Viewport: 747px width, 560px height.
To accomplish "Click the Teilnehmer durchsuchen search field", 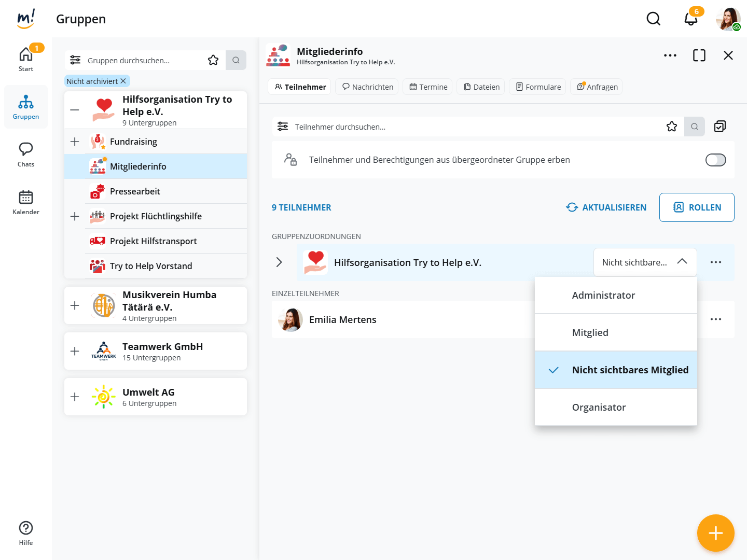I will pyautogui.click(x=467, y=127).
